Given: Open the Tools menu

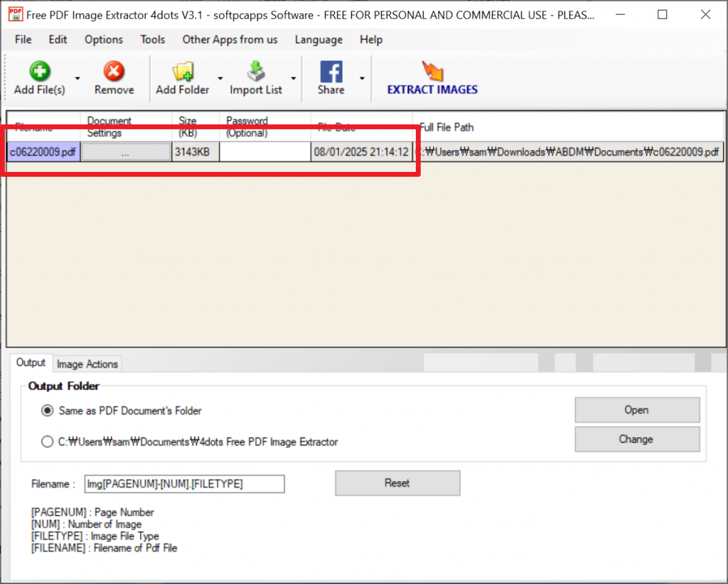Looking at the screenshot, I should (x=153, y=39).
